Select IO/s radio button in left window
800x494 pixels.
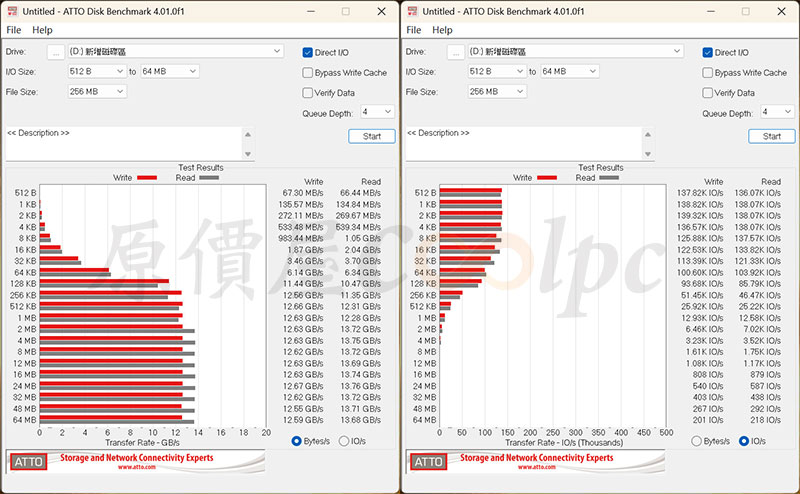click(344, 441)
